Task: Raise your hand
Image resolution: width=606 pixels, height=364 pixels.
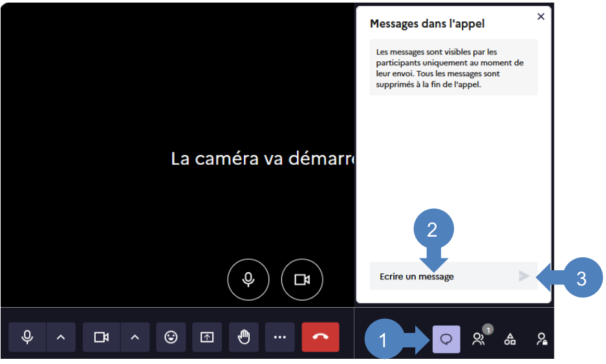Action: pos(243,337)
